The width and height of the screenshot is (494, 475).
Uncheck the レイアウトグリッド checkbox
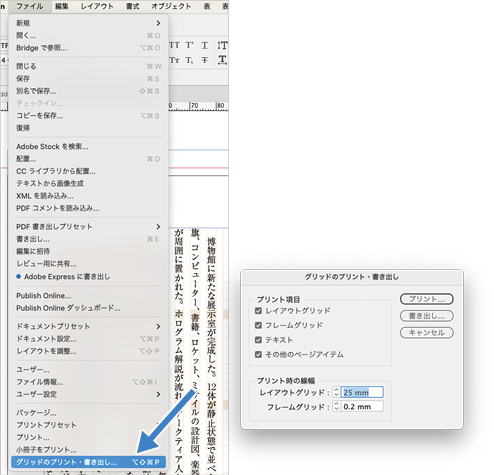(x=258, y=311)
